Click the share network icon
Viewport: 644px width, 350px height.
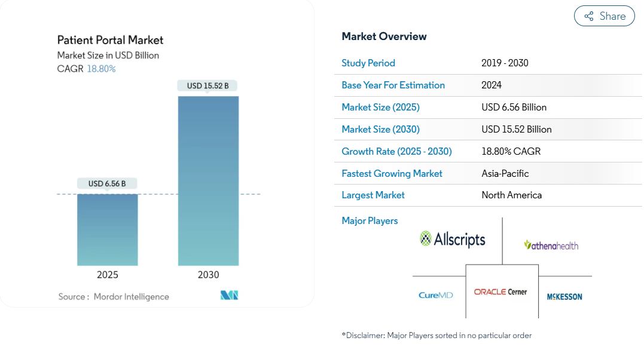coord(589,16)
